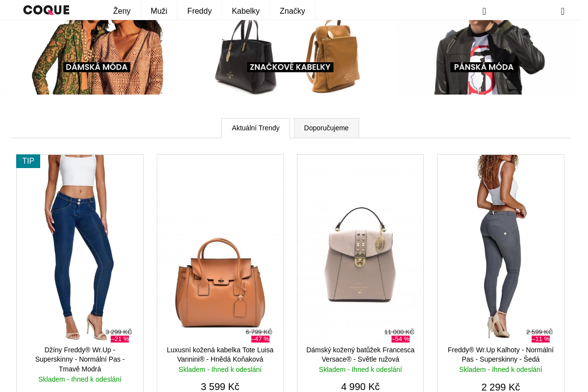This screenshot has width=588, height=392.
Task: Open the Ženy menu
Action: click(x=122, y=11)
